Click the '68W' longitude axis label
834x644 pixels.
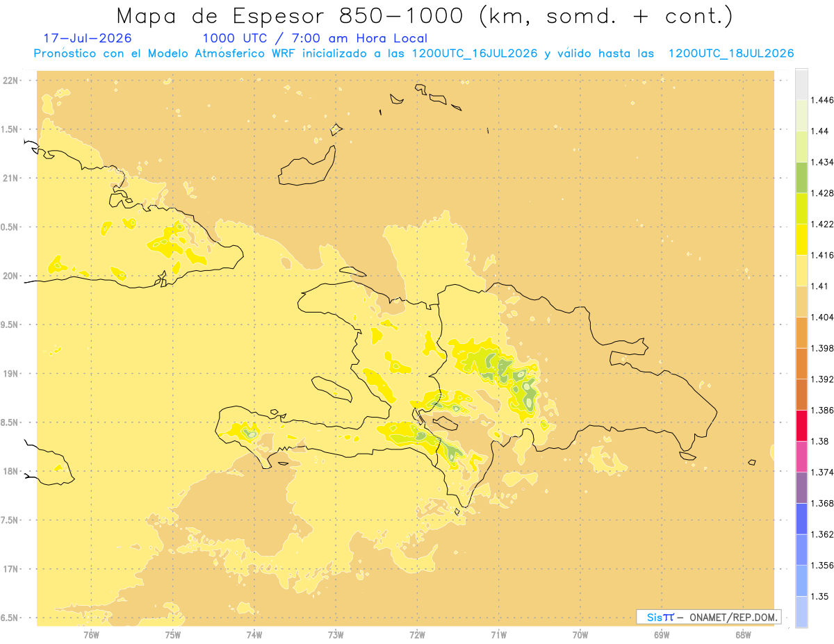(743, 635)
